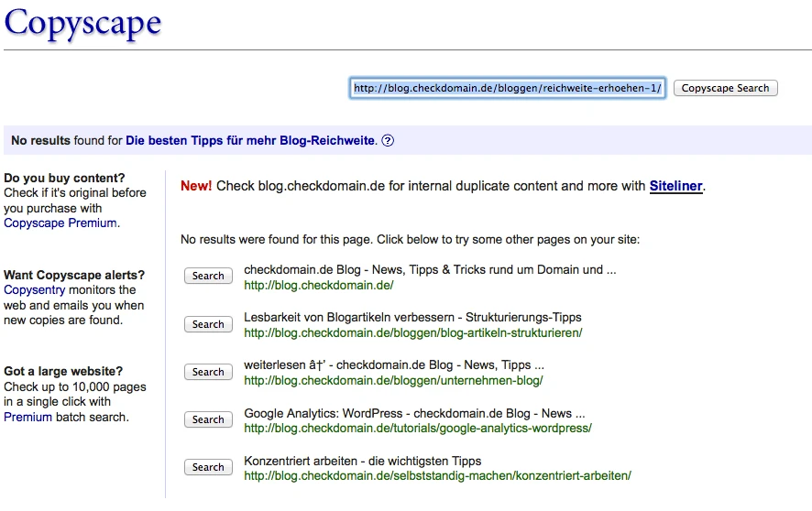Search the Konzentriert arbeiten result
This screenshot has height=511, width=812.
click(208, 467)
